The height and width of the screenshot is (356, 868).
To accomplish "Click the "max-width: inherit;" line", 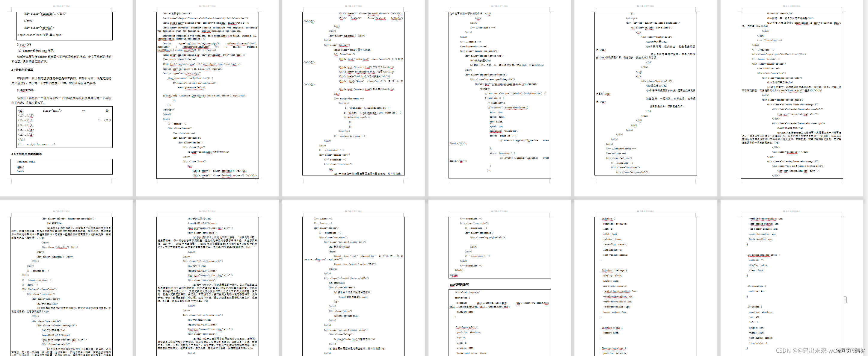I will coord(615,286).
